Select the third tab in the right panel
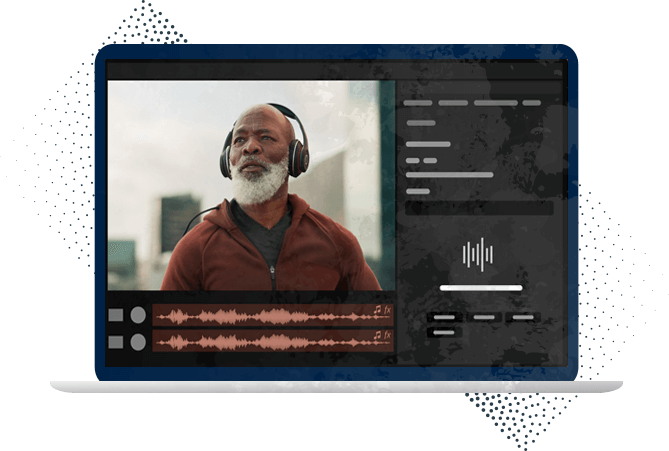The width and height of the screenshot is (669, 451). pyautogui.click(x=495, y=103)
